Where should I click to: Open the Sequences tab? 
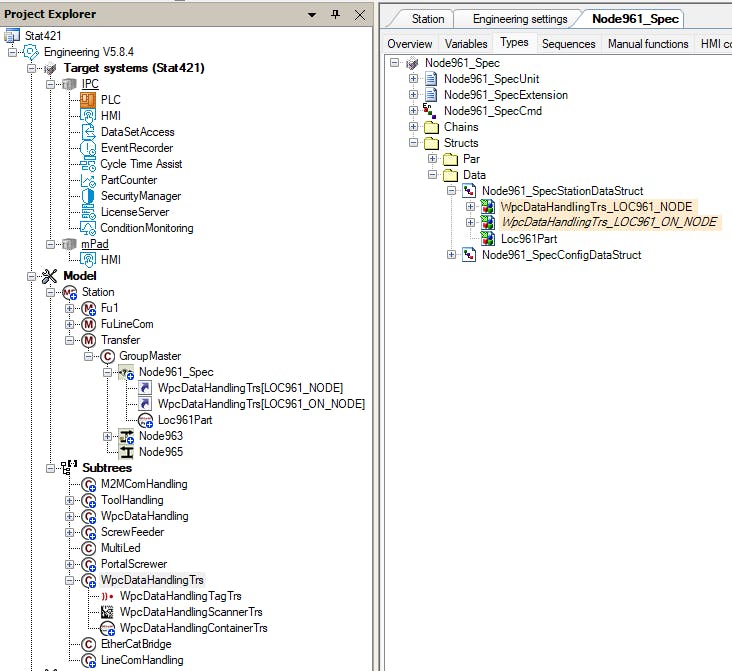click(568, 44)
